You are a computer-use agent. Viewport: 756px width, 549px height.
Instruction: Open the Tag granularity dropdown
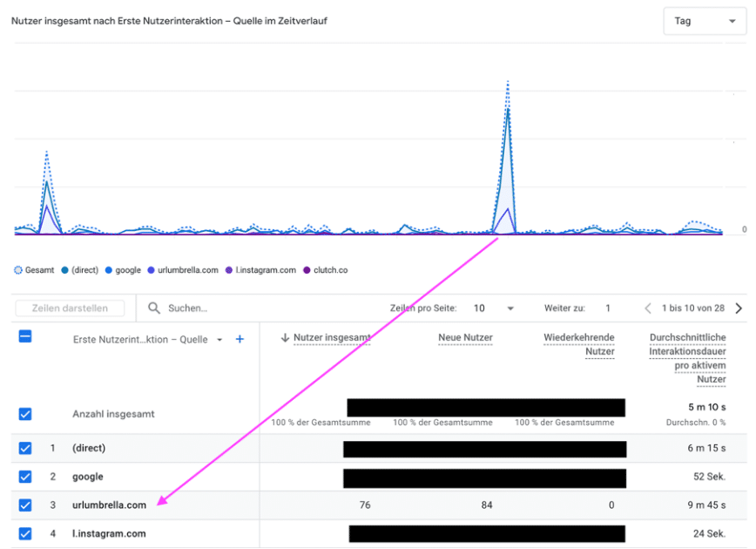(x=705, y=21)
